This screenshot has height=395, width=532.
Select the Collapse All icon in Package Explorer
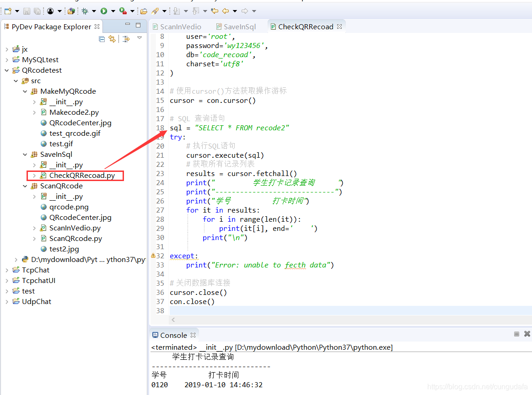[x=102, y=39]
